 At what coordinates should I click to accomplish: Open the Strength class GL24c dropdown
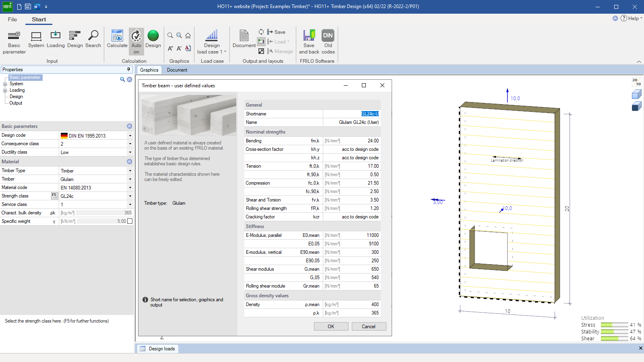[130, 196]
